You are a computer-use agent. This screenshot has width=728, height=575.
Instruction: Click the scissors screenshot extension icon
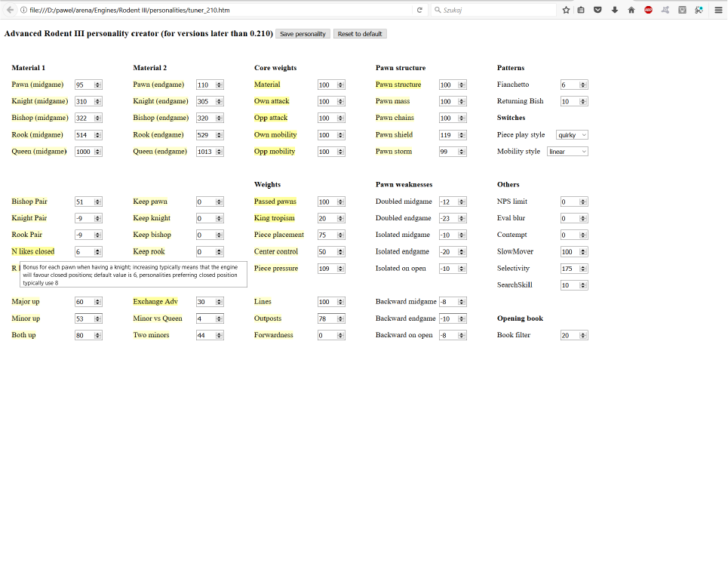699,10
